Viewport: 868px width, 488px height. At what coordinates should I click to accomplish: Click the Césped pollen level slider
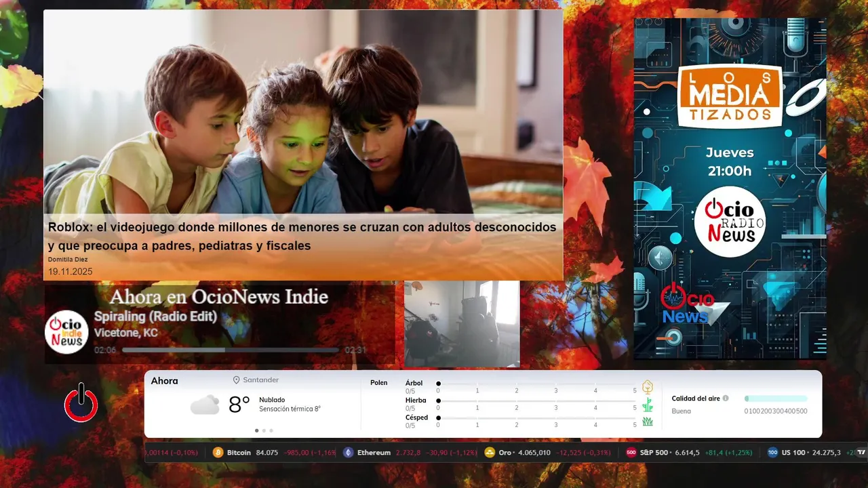[x=536, y=418]
